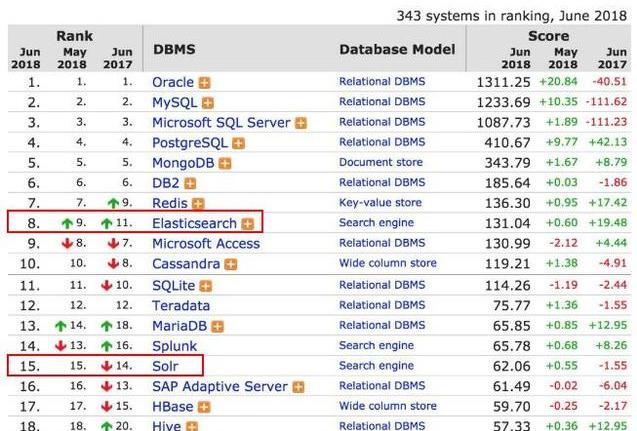Open the SQLite link
This screenshot has height=431, width=637.
[x=173, y=286]
